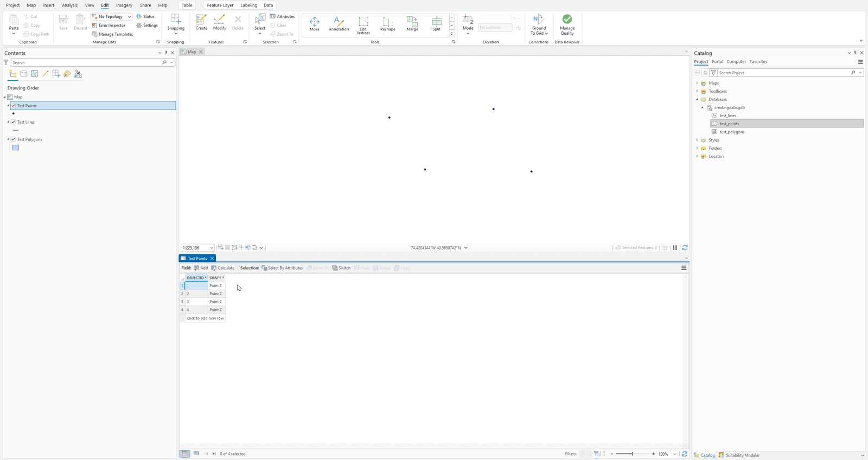Open the Analysis ribbon tab

(69, 5)
